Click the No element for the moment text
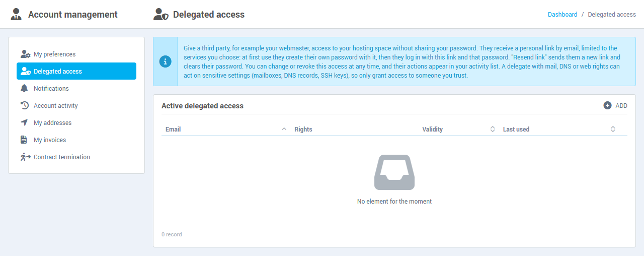Image resolution: width=644 pixels, height=256 pixels. click(394, 202)
